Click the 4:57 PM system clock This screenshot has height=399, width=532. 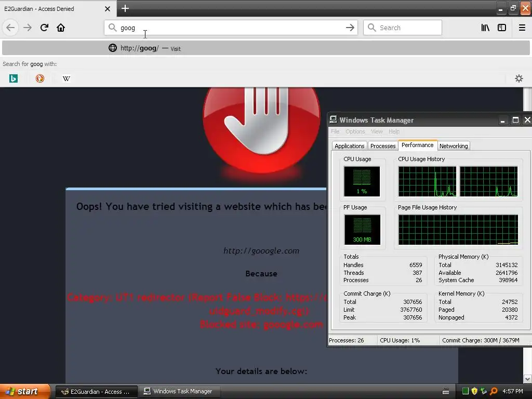click(513, 391)
